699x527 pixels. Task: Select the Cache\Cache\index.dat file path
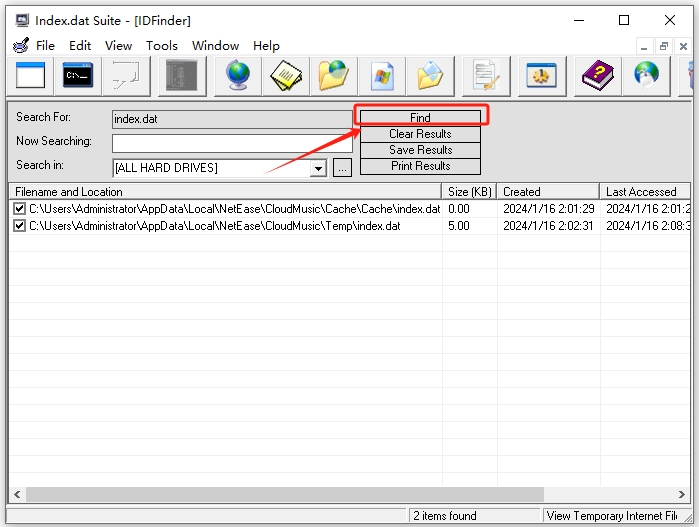234,209
